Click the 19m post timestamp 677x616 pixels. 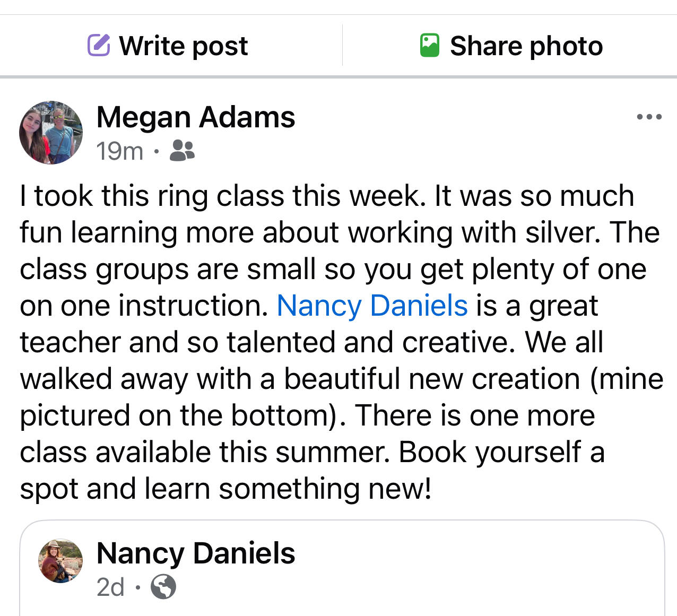tap(119, 151)
